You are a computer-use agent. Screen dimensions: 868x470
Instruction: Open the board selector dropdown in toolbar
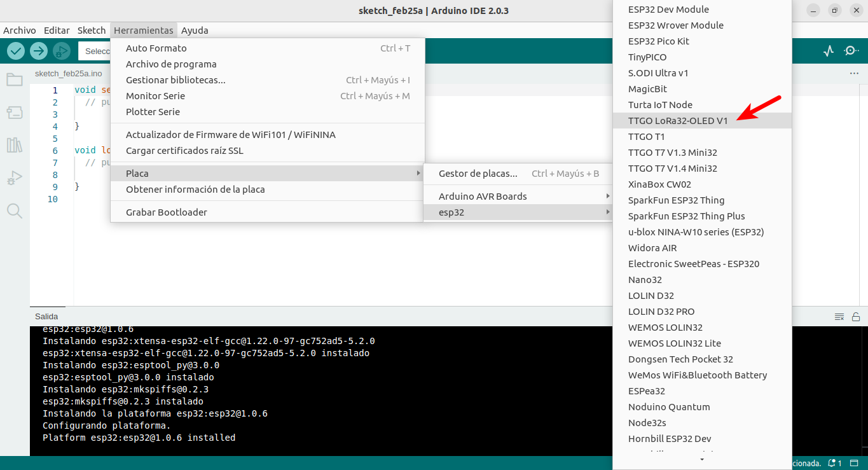point(95,51)
